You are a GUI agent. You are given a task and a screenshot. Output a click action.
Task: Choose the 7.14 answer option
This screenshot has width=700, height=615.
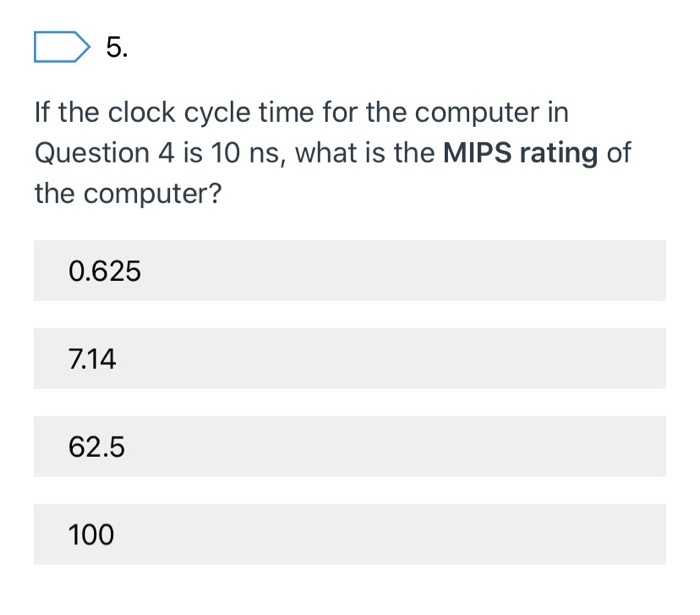350,358
